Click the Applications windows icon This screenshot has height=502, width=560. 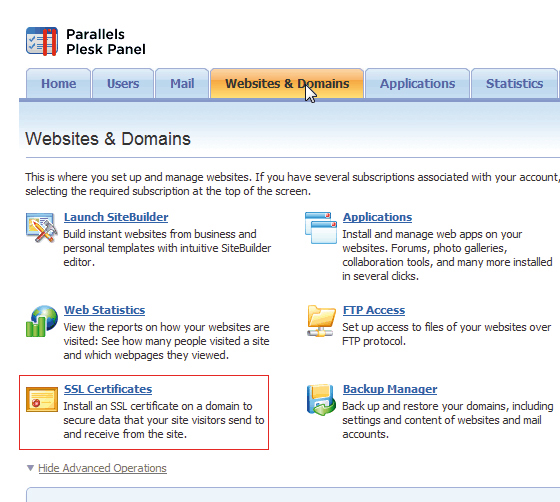321,227
